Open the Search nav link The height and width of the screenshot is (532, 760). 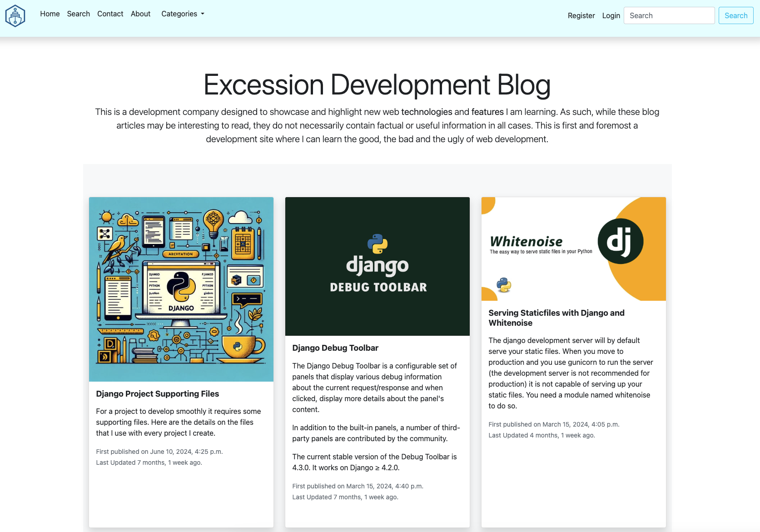pos(79,14)
